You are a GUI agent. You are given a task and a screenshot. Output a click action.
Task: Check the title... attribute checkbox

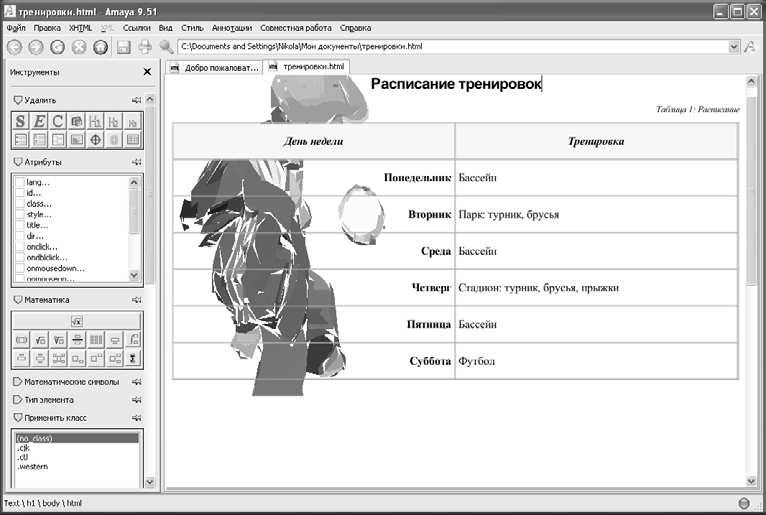pyautogui.click(x=20, y=225)
